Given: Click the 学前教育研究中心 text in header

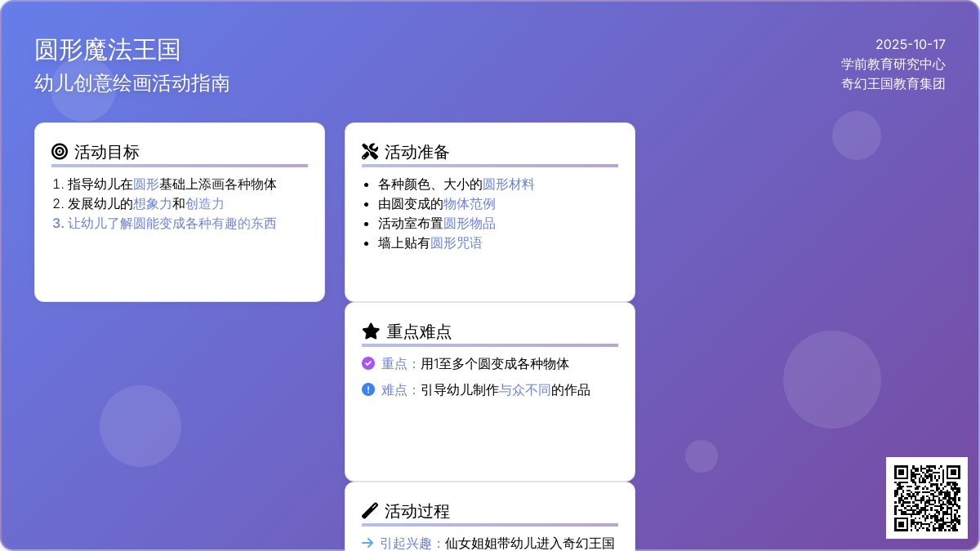Looking at the screenshot, I should tap(893, 64).
